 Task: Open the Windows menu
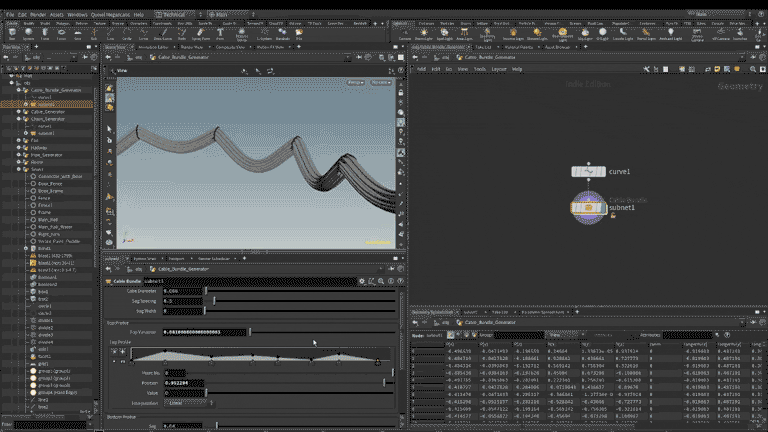point(77,15)
